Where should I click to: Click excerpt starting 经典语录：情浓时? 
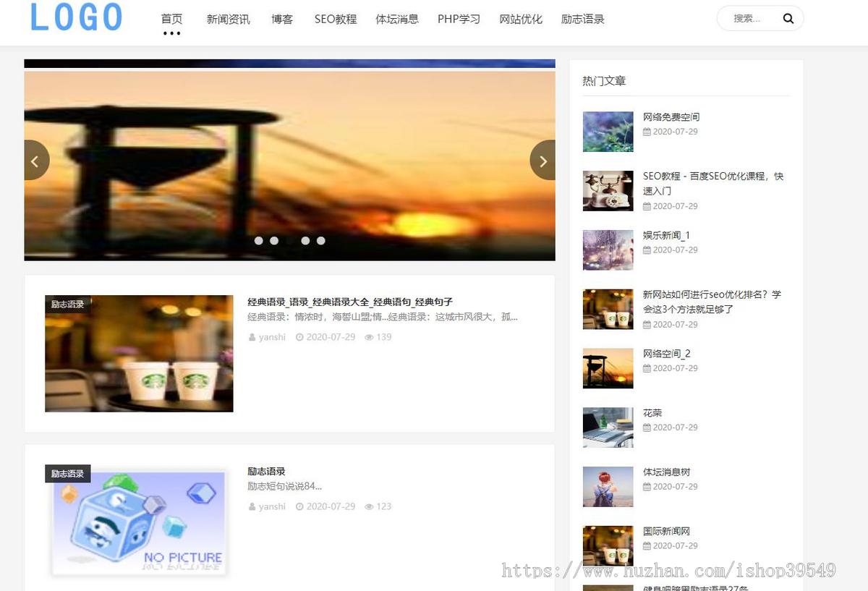pyautogui.click(x=383, y=317)
